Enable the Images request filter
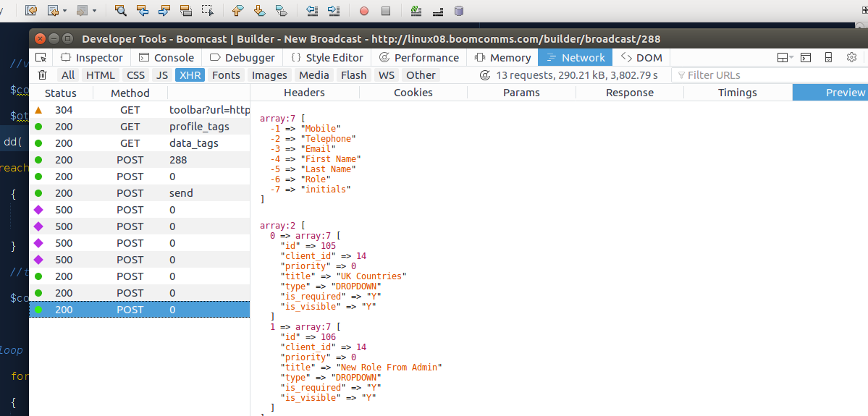The image size is (868, 416). 269,75
